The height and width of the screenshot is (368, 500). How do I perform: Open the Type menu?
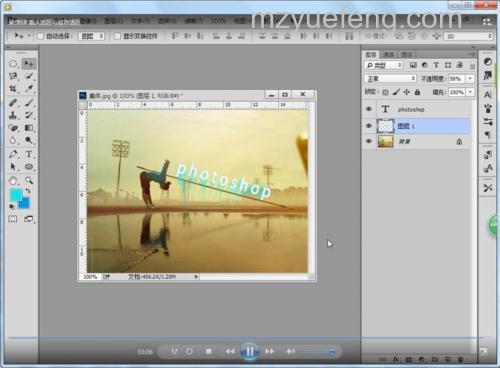pyautogui.click(x=140, y=21)
